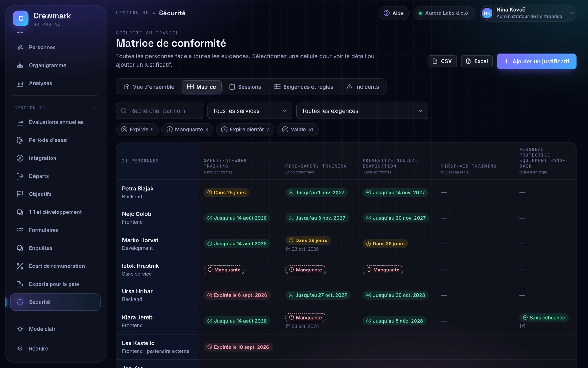Open Urša Hribar's Expirée le 6 sept. 2026 cell
This screenshot has height=368, width=588.
[237, 295]
